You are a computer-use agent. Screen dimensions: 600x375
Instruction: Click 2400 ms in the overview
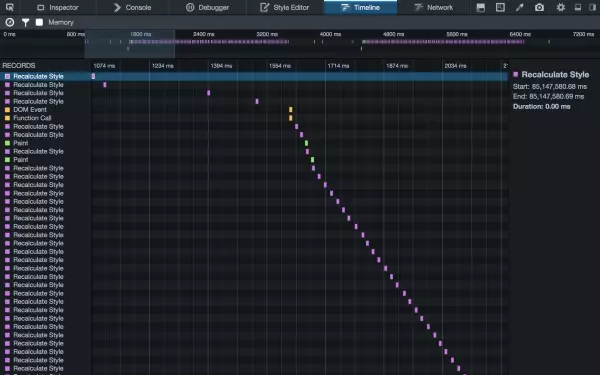(204, 34)
